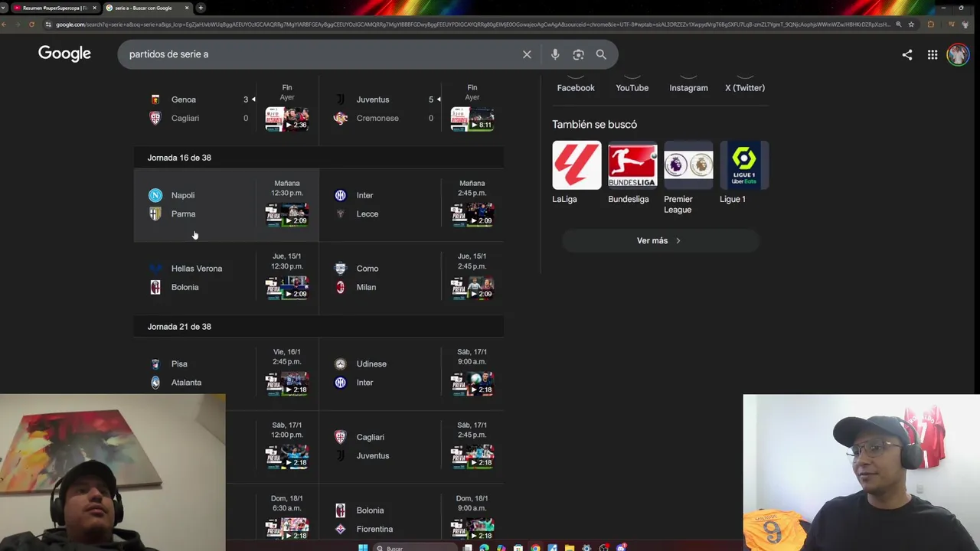Select the Milan team name
The width and height of the screenshot is (980, 551).
(366, 287)
